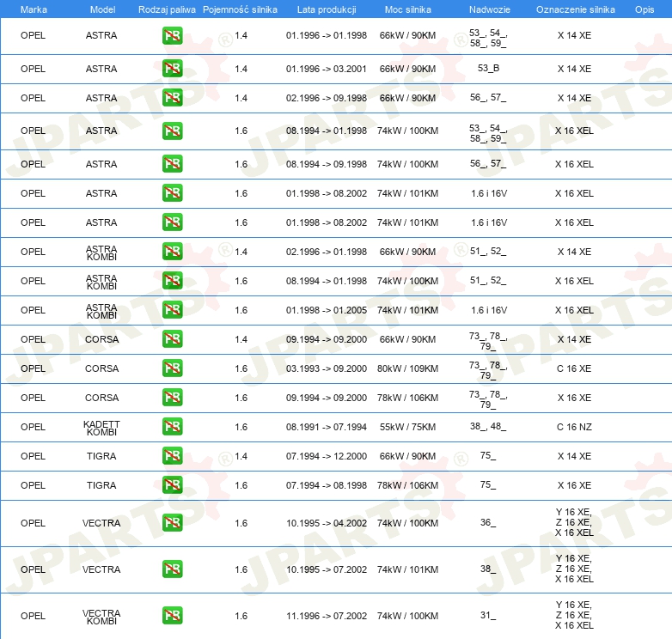Click the fuel icon in Tigra 1.6 row
This screenshot has width=672, height=639.
(x=172, y=484)
